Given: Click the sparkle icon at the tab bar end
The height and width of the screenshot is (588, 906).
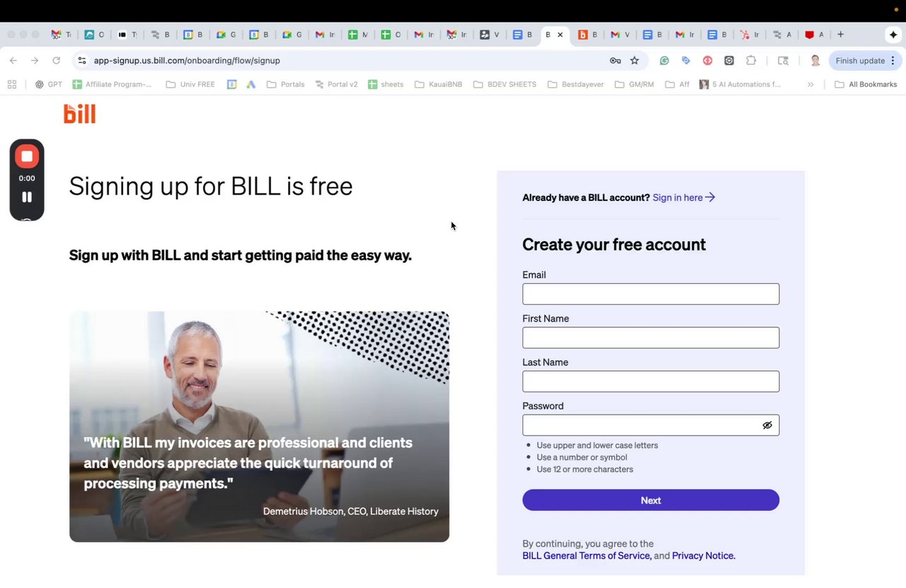Looking at the screenshot, I should [893, 35].
